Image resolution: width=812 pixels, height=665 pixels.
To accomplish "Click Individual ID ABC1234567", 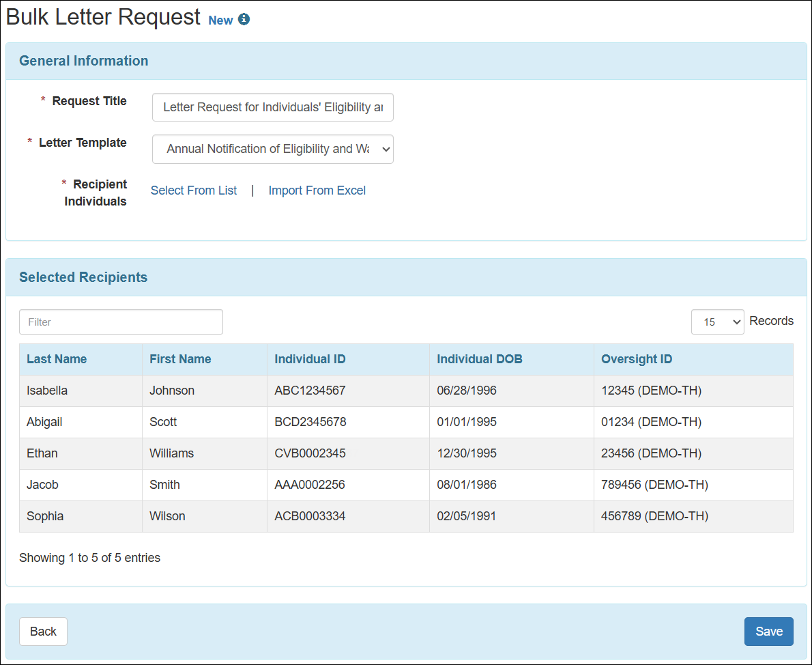I will 348,391.
